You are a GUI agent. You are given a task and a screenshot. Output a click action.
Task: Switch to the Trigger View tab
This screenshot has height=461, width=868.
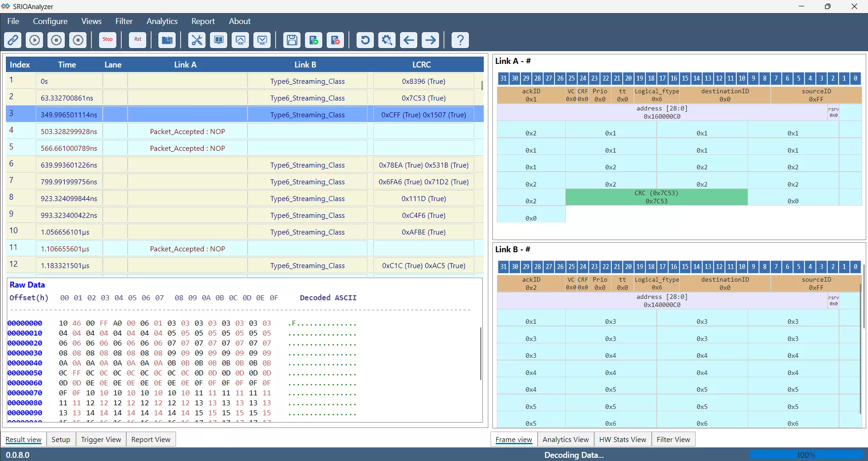click(x=101, y=439)
